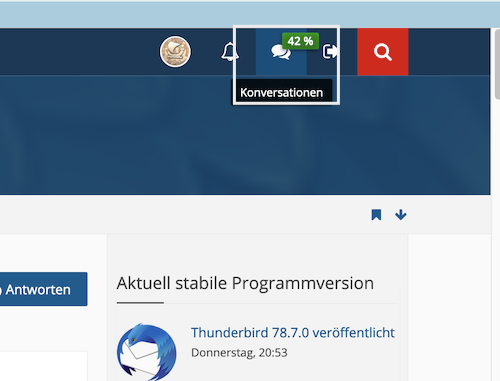Click the light blue browser bar at top

(250, 15)
